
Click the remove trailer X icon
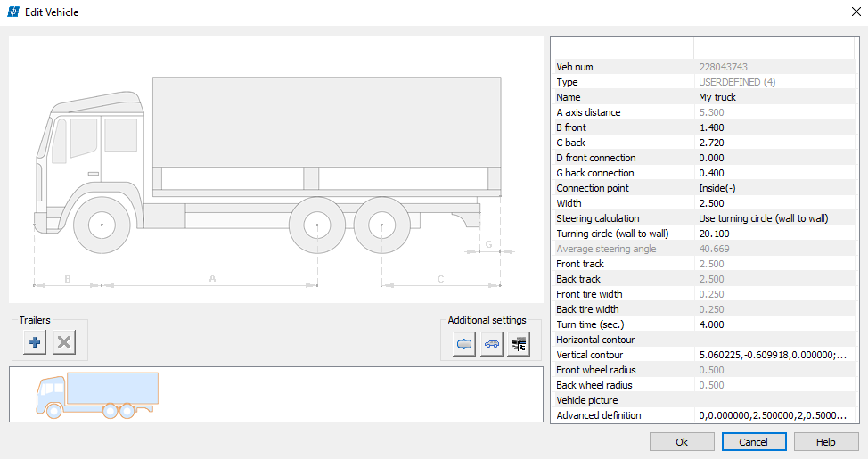(64, 342)
